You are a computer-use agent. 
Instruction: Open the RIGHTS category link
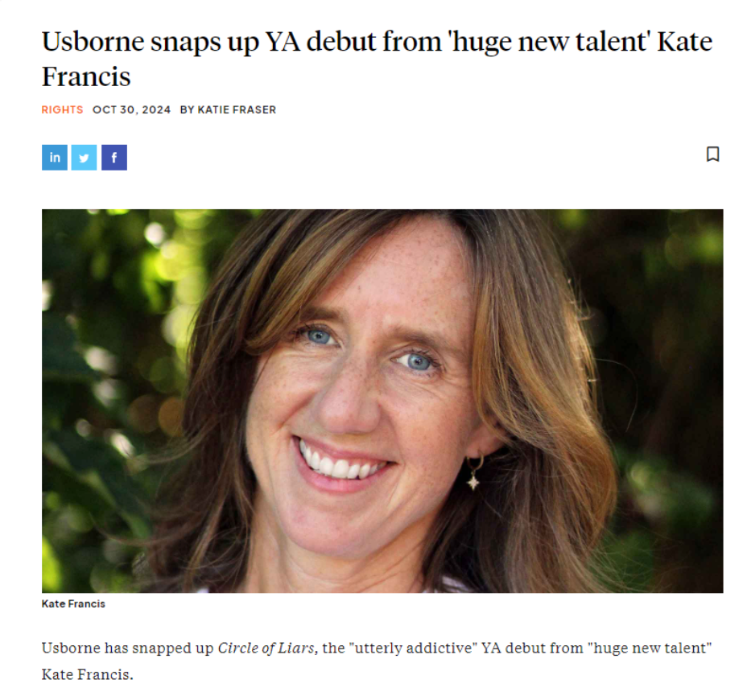click(63, 110)
